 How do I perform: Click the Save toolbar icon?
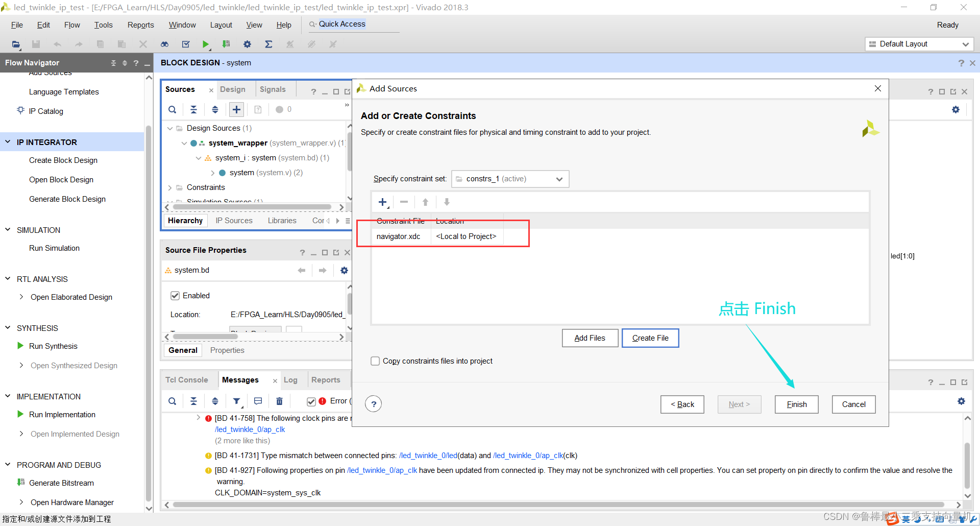36,44
